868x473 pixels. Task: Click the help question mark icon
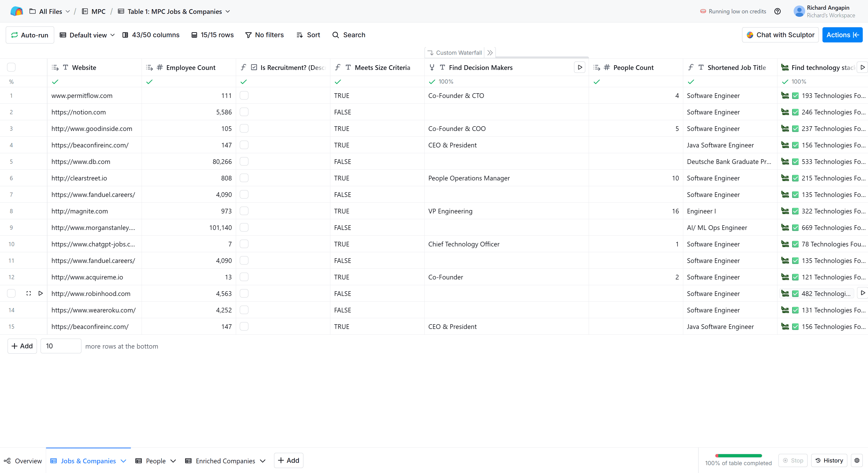777,12
